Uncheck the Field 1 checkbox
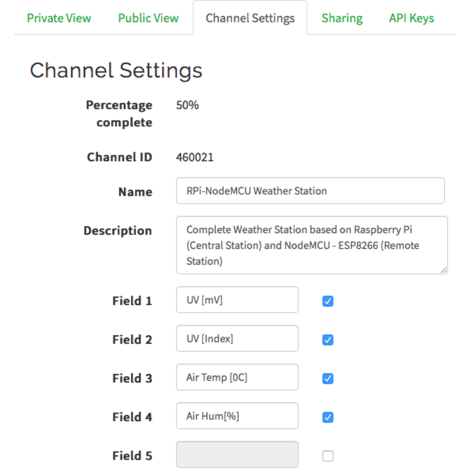This screenshot has width=456, height=476. click(x=328, y=301)
